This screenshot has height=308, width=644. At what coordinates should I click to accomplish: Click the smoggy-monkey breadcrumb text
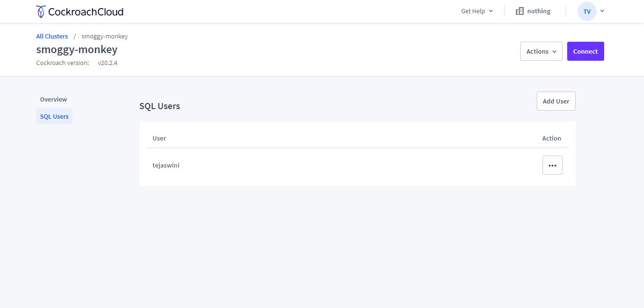104,36
